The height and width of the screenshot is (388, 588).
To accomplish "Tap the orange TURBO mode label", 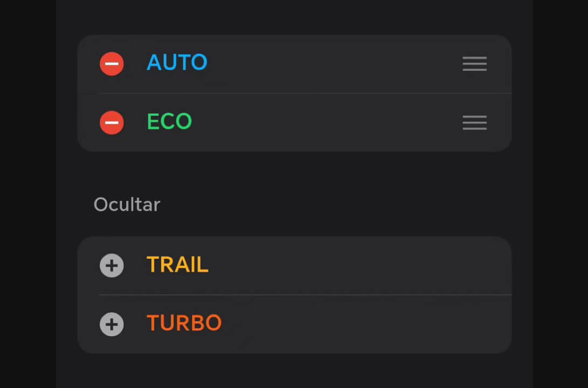I will pos(184,323).
